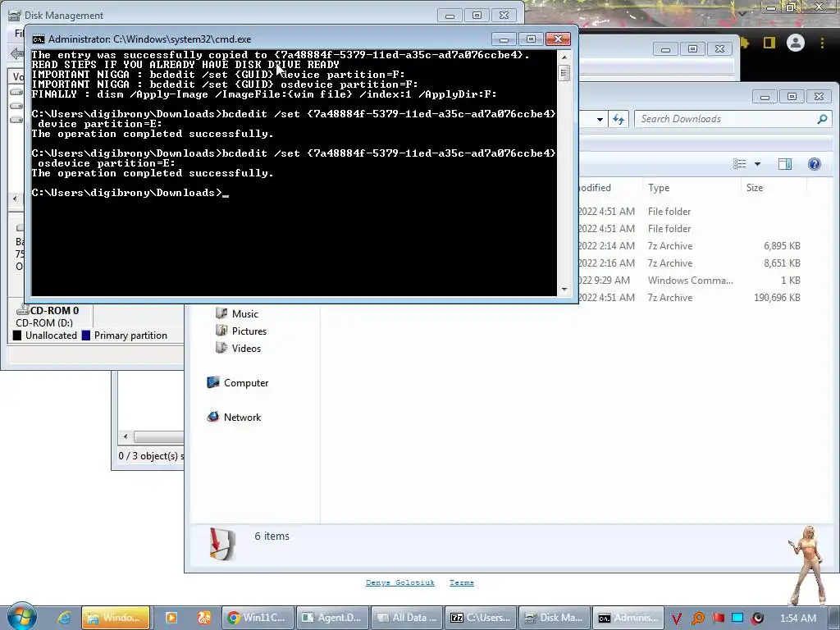Click the Chrome profile avatar icon
Screen dimensions: 840x630
point(796,43)
